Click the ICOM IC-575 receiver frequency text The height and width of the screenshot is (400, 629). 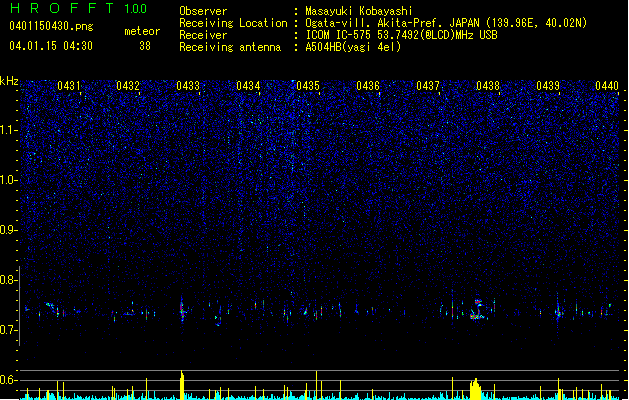pos(401,35)
